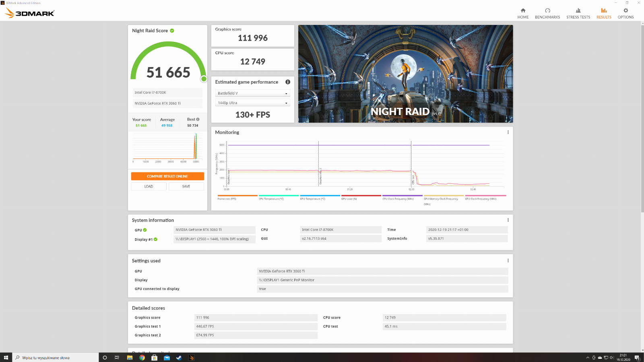This screenshot has height=362, width=644.
Task: Open the Windows notification center
Action: point(637,358)
